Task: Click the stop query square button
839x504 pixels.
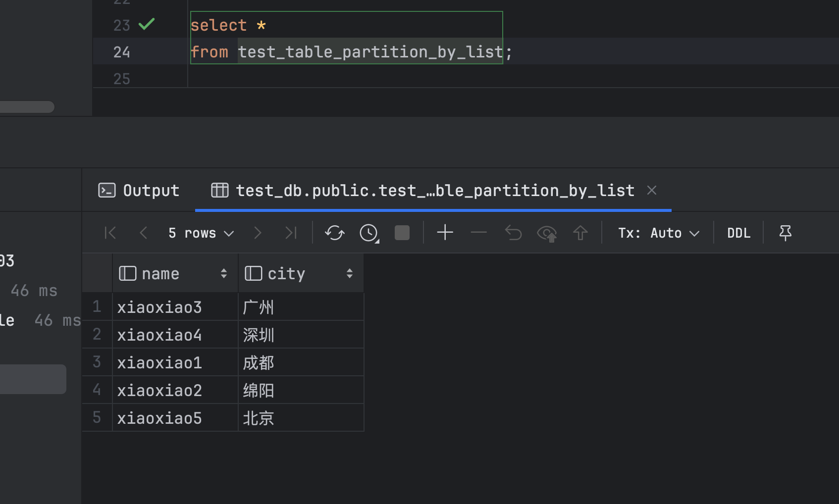Action: [402, 233]
